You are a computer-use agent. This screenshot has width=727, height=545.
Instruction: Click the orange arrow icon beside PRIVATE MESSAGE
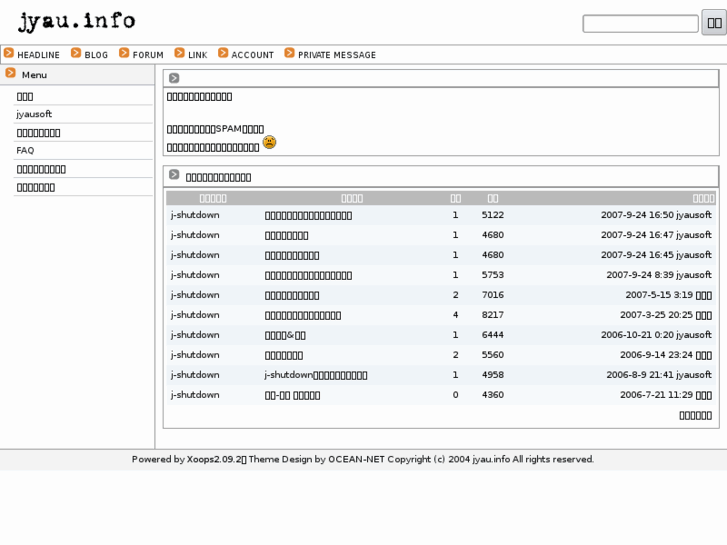click(x=290, y=53)
